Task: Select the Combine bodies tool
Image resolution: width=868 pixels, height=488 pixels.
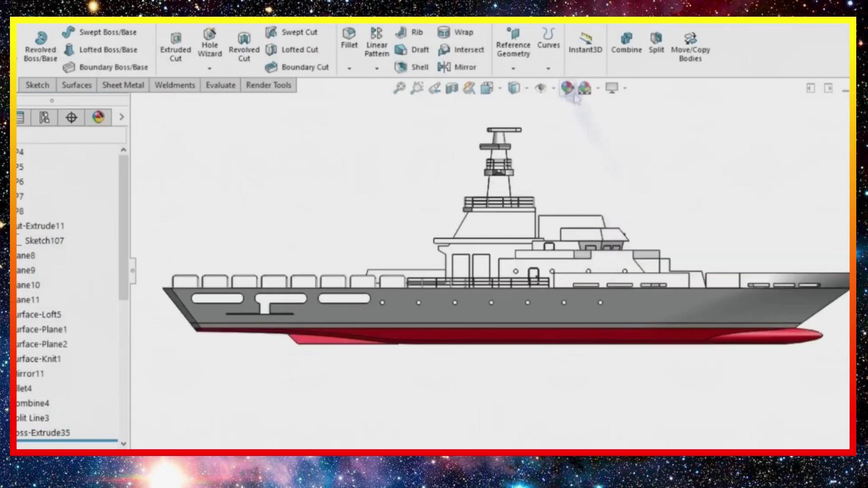Action: 626,43
